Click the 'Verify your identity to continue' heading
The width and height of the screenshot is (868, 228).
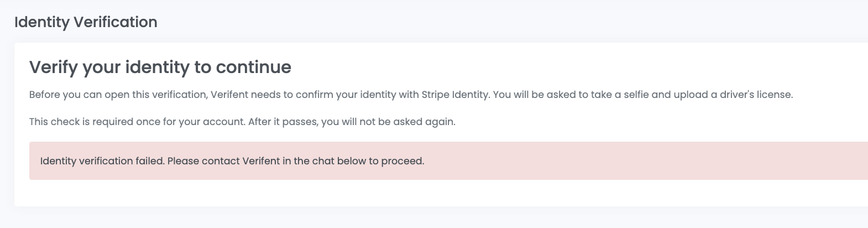(x=160, y=67)
